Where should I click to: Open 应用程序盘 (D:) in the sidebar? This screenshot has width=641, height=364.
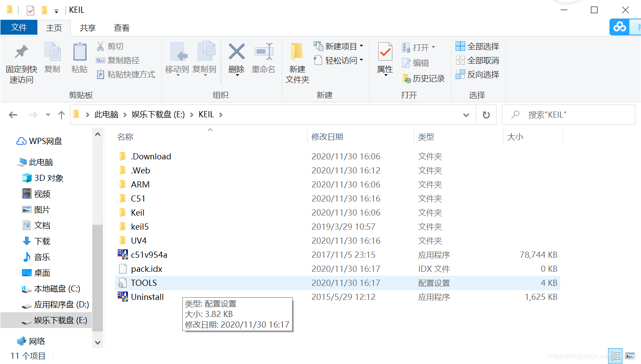(x=56, y=304)
